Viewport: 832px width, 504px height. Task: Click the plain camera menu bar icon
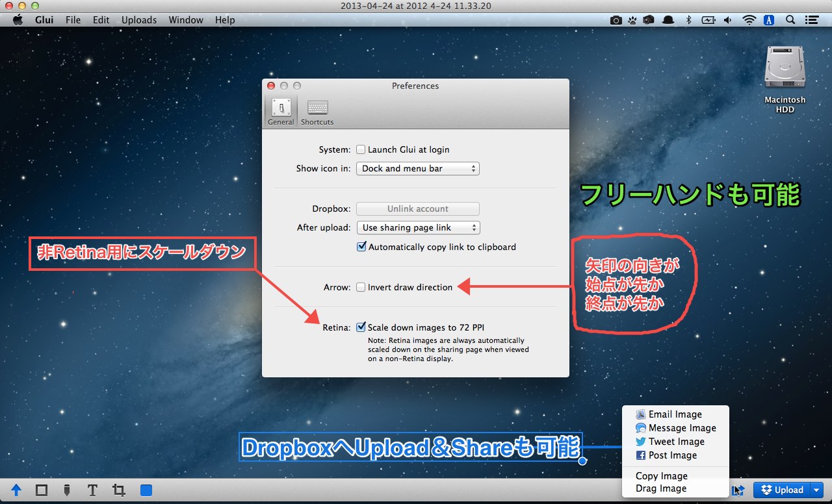click(x=616, y=20)
